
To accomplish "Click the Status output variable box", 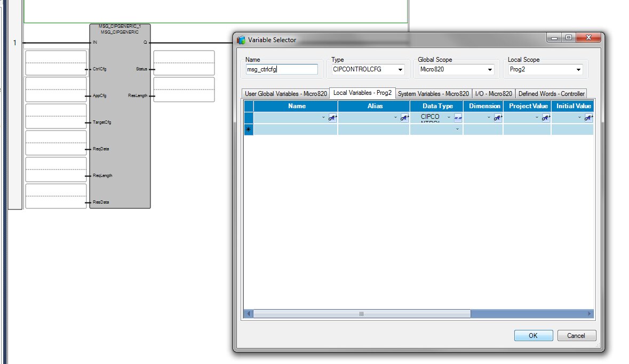I will click(184, 63).
